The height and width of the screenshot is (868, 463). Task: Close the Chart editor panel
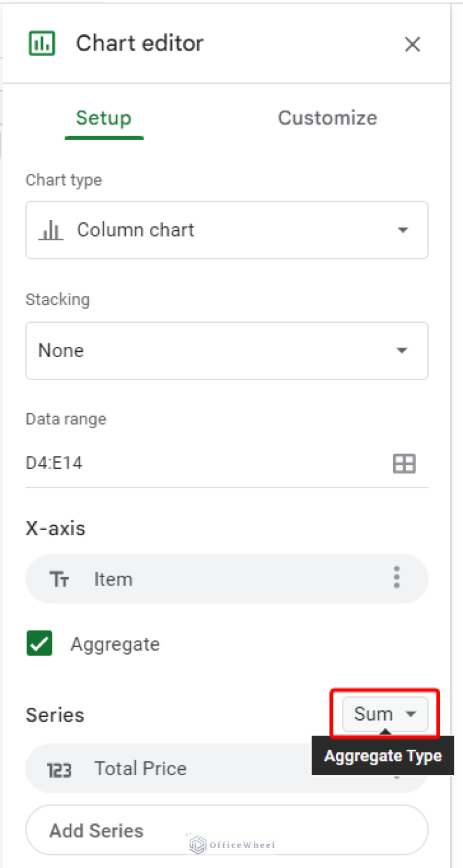412,44
